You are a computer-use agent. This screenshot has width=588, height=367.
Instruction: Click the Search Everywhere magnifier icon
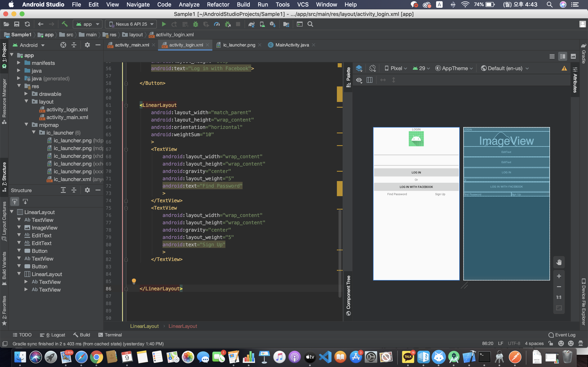pyautogui.click(x=310, y=24)
